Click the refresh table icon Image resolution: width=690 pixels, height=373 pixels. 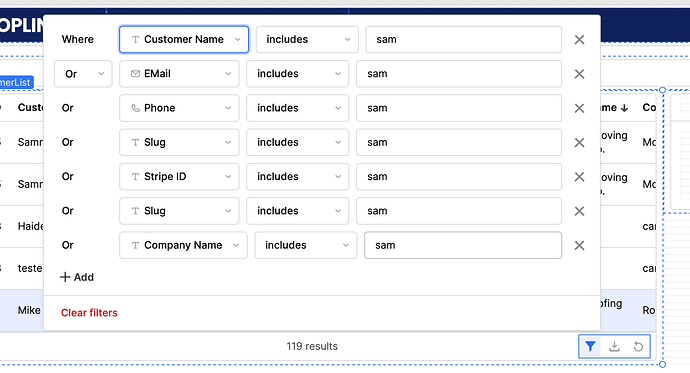click(638, 347)
